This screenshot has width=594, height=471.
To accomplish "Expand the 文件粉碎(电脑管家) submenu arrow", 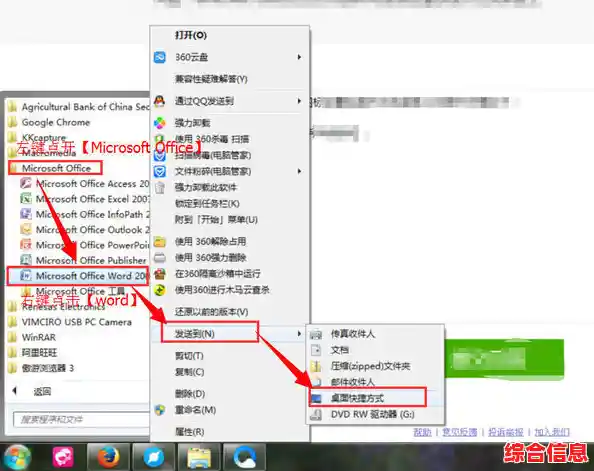I will click(299, 171).
